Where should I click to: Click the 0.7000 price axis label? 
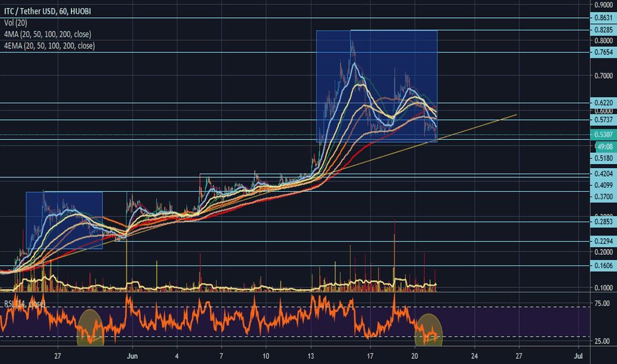(603, 75)
